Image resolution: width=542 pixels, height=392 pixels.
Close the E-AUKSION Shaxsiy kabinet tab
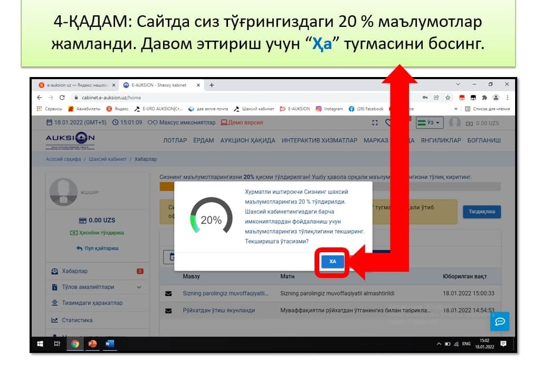(x=198, y=85)
